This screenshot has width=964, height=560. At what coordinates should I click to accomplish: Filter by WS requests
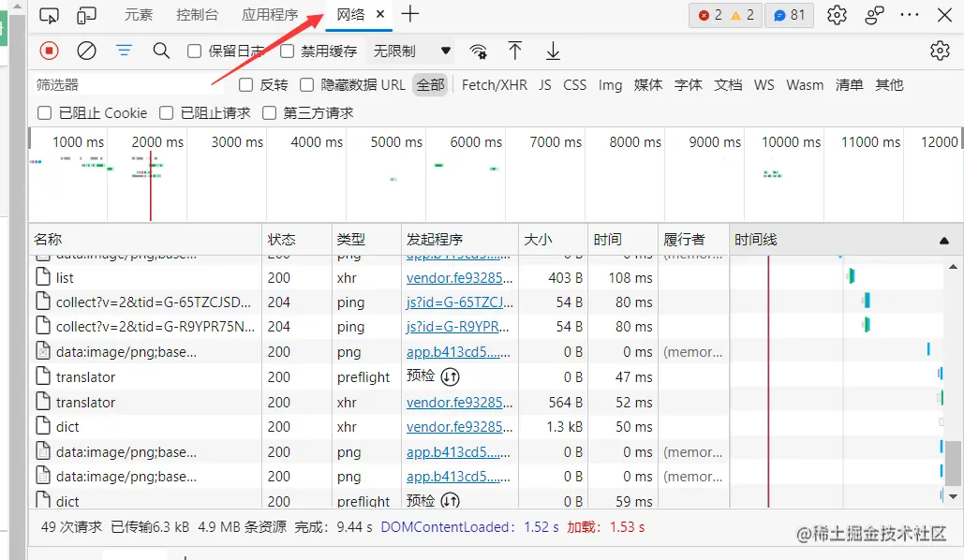(x=764, y=85)
